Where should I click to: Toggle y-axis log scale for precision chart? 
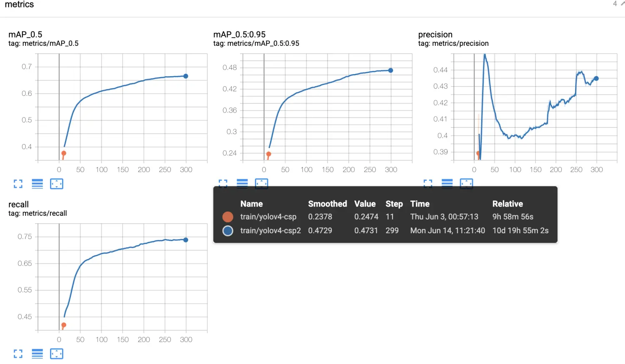[447, 184]
